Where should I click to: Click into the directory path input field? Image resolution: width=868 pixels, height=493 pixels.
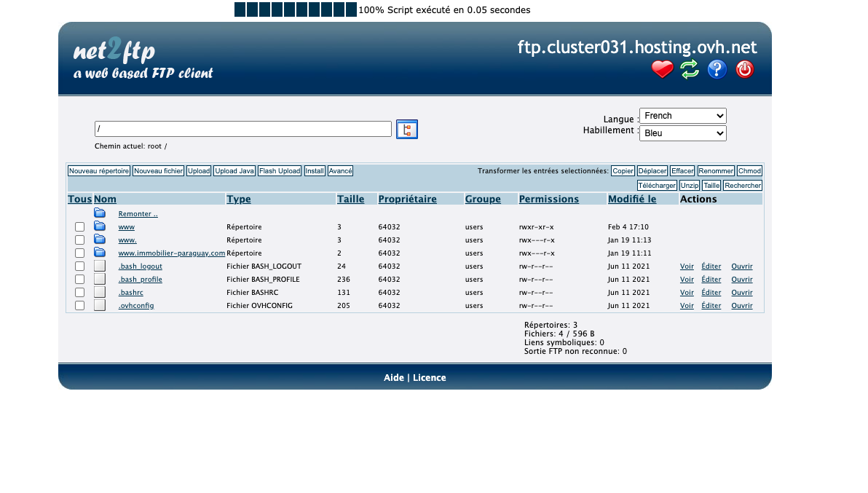[x=243, y=129]
